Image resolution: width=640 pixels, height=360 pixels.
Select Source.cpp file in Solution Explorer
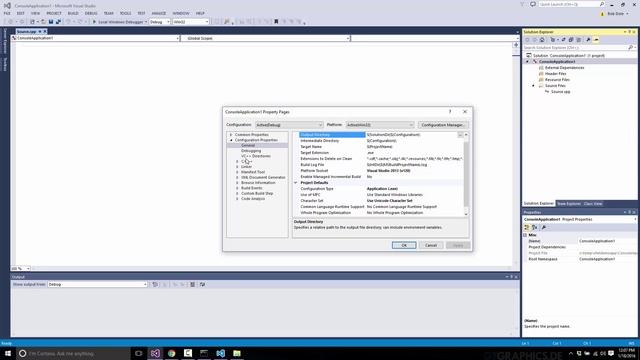560,92
